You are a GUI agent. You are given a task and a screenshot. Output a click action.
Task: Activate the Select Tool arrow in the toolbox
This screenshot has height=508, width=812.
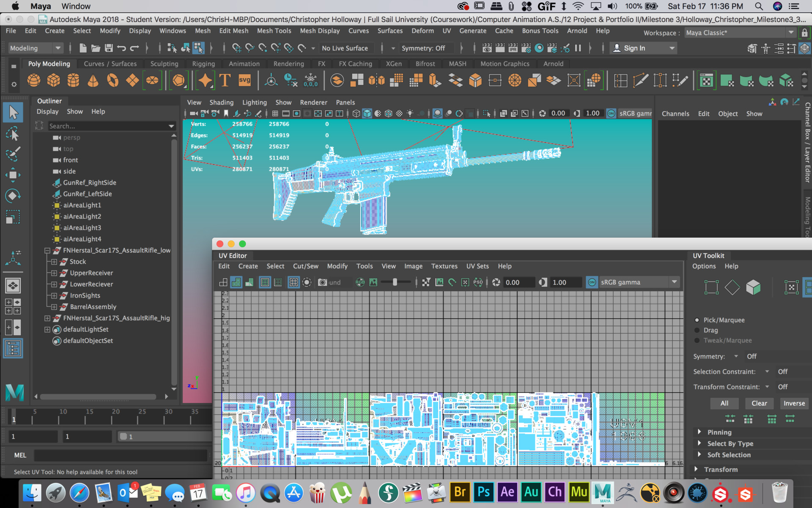pos(13,112)
